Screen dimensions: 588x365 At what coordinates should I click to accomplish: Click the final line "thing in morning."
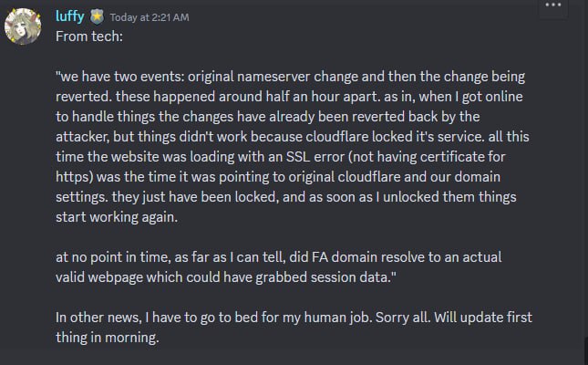click(x=108, y=338)
